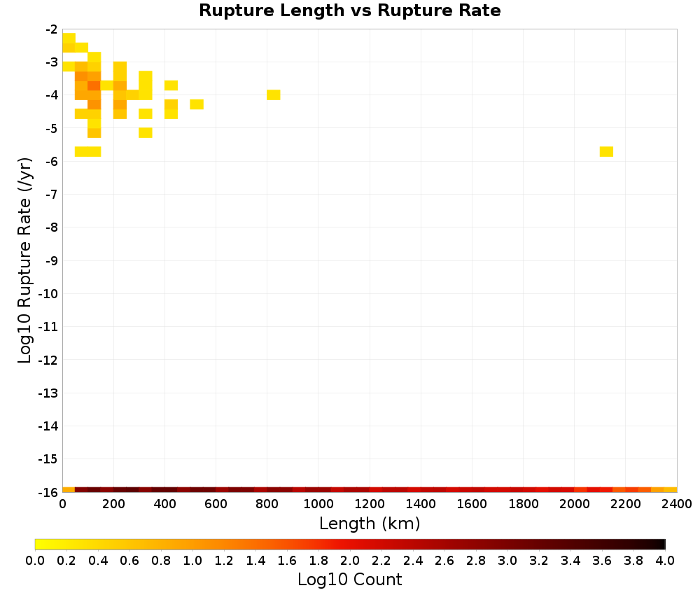Click the yellow cell near 525 km at rate -4.25

[197, 104]
